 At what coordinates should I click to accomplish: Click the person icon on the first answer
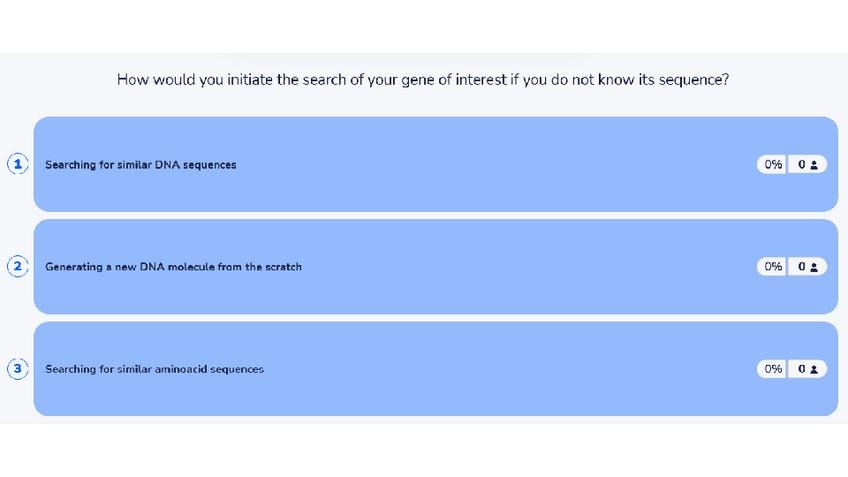click(x=814, y=164)
